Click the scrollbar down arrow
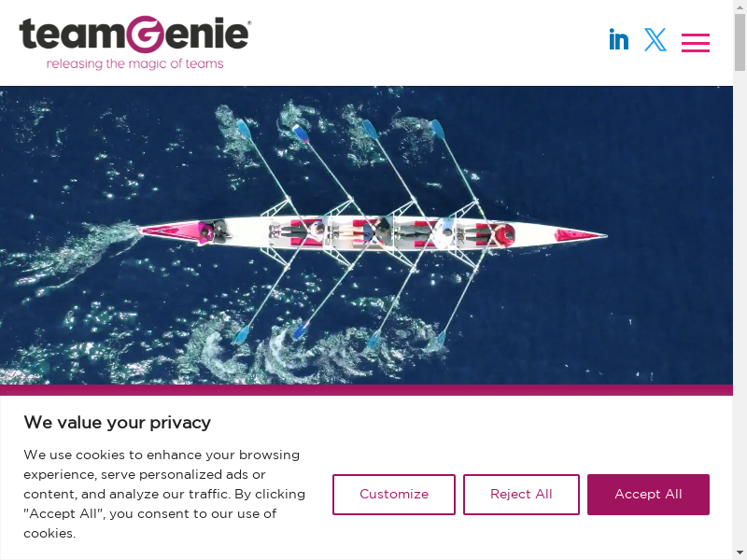The height and width of the screenshot is (560, 747). pyautogui.click(x=740, y=554)
